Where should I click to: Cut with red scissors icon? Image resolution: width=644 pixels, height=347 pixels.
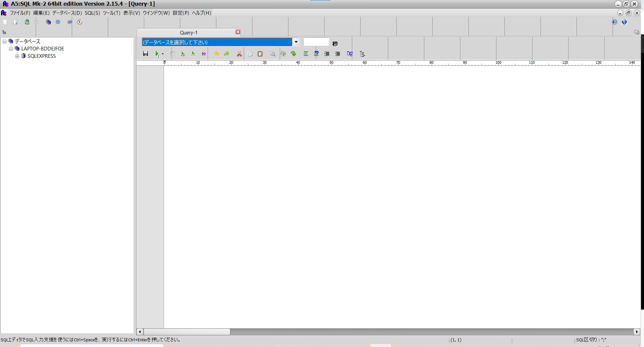239,54
